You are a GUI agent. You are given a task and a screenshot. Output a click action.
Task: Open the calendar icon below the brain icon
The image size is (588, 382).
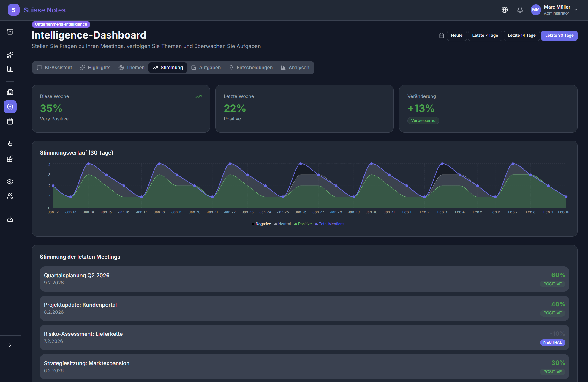[x=10, y=121]
